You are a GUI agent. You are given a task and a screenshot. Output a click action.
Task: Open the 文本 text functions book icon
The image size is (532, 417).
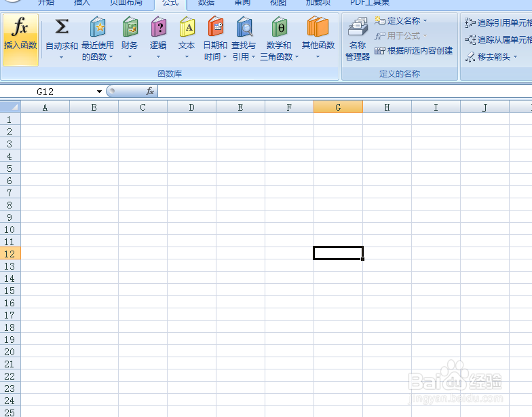click(187, 26)
